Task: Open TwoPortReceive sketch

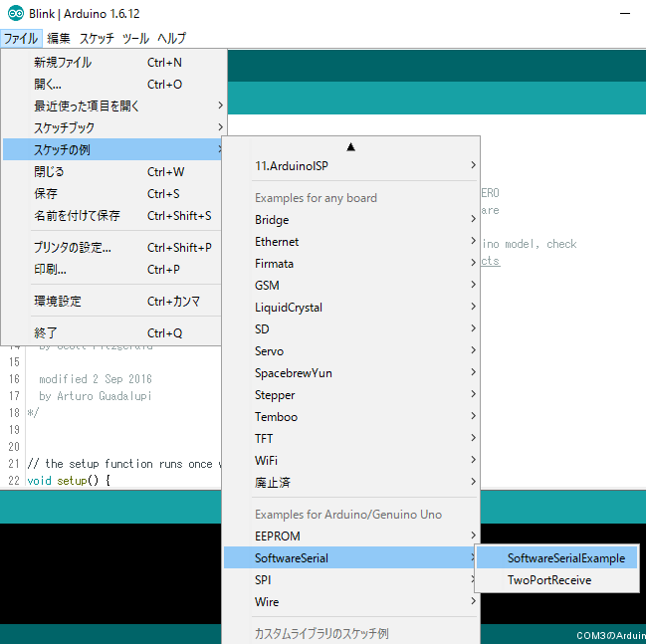Action: click(557, 579)
